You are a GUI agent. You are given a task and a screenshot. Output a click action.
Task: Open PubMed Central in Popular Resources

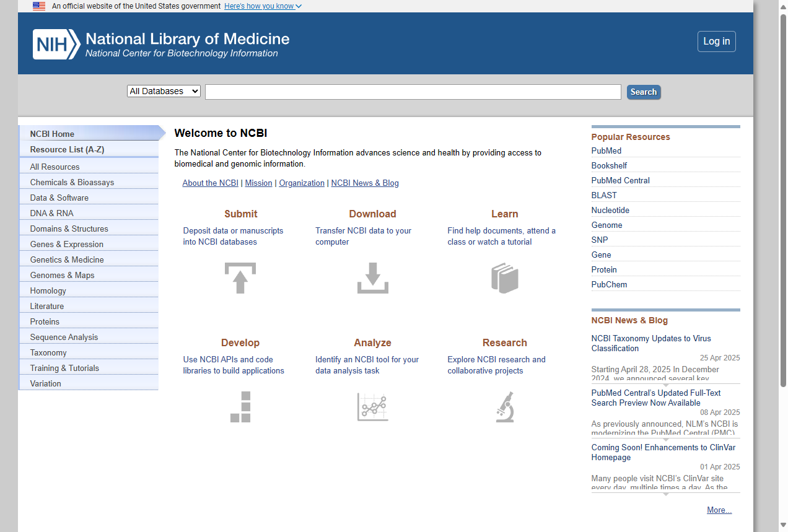[x=620, y=180]
